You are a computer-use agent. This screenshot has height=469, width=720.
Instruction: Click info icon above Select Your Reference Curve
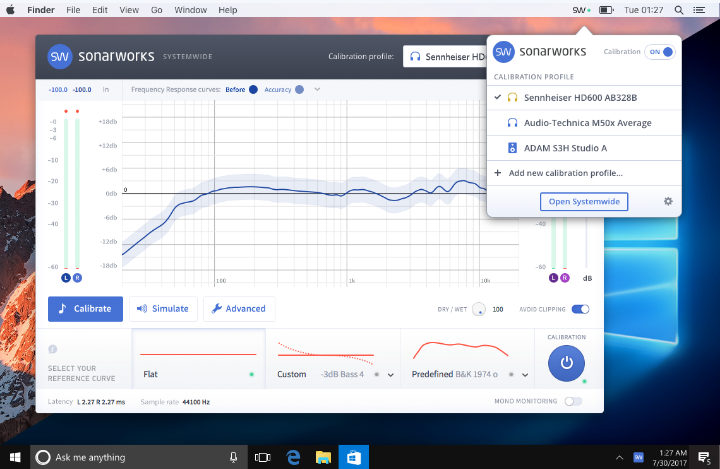click(52, 349)
